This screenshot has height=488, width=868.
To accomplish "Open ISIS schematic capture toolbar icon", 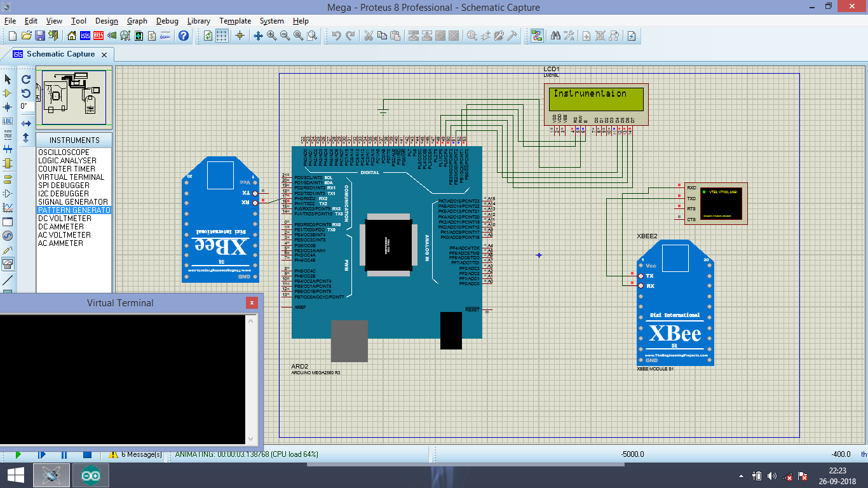I will [85, 36].
